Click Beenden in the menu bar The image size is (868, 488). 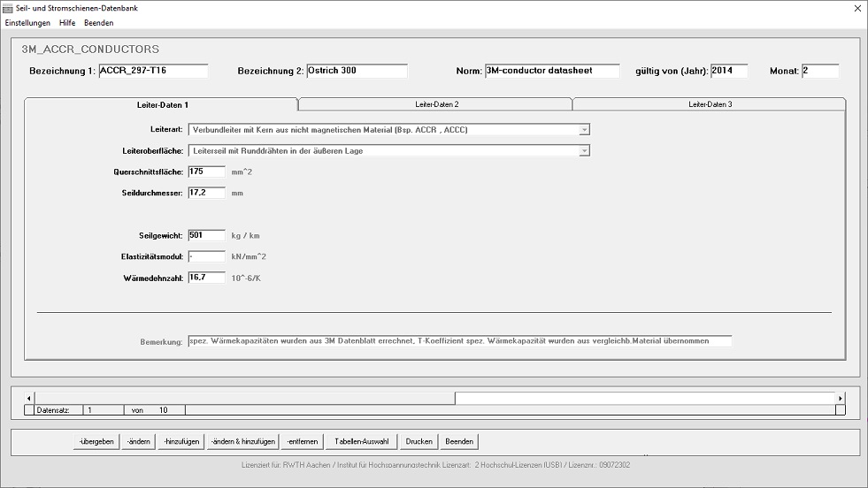tap(98, 23)
